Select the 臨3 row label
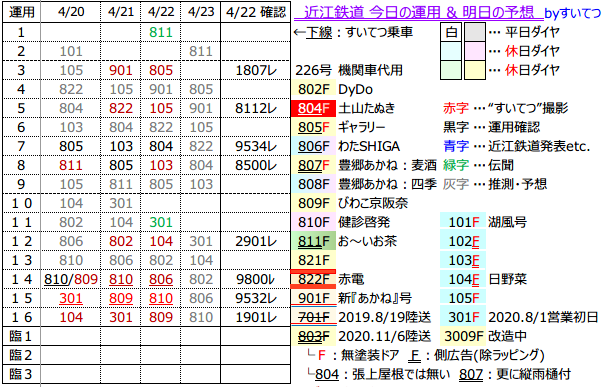Screen dimensions: 609x387 [x=21, y=374]
